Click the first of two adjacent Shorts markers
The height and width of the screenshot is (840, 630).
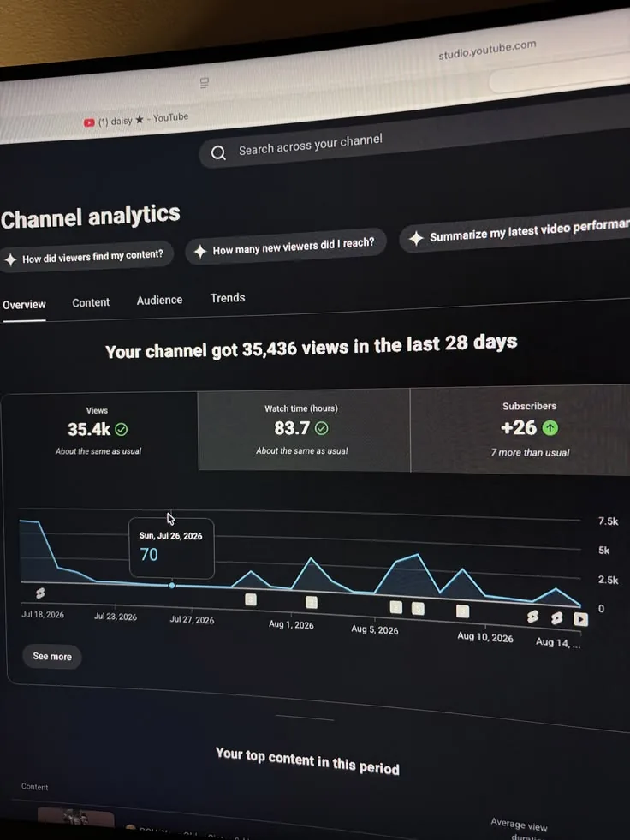532,617
